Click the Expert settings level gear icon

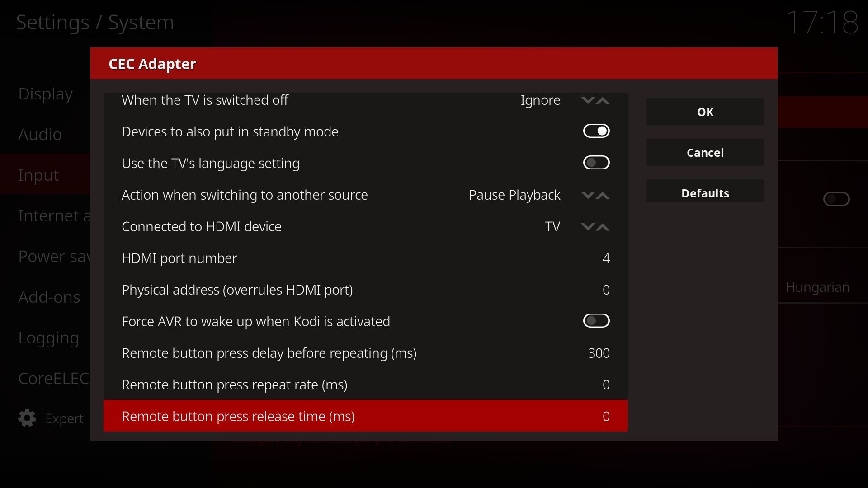pos(27,418)
